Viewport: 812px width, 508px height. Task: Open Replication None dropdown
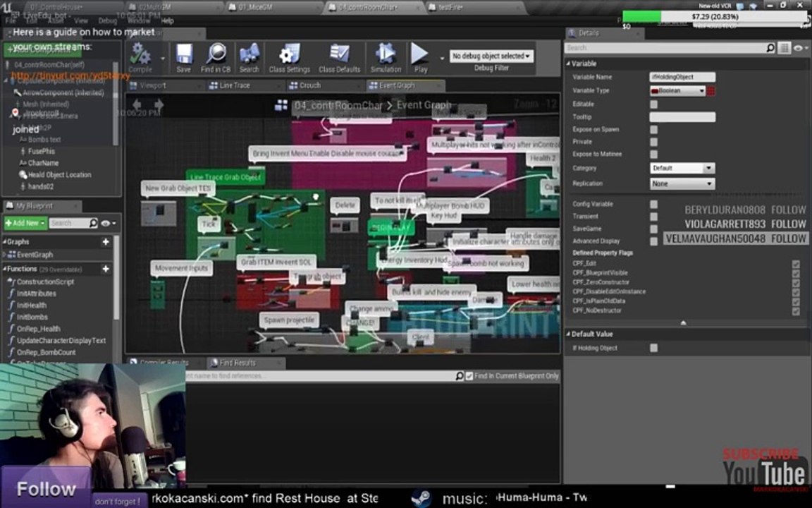pyautogui.click(x=682, y=183)
